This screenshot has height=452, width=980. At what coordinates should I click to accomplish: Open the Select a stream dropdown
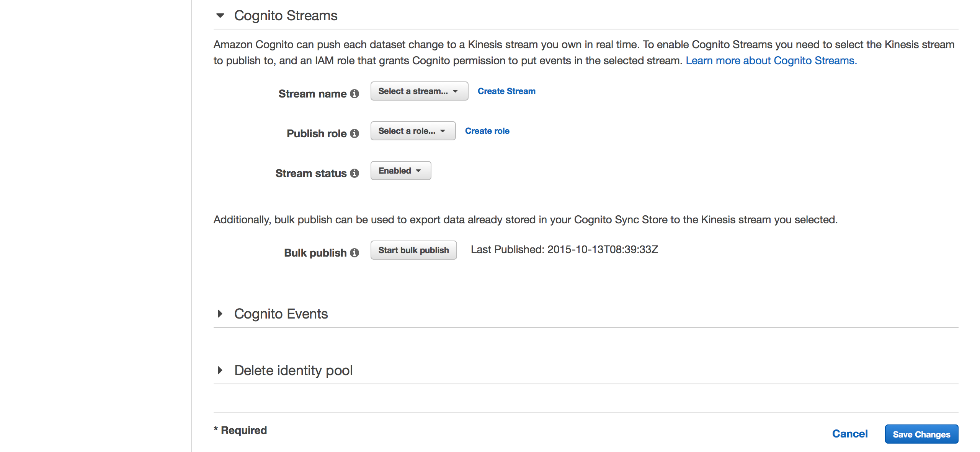[x=419, y=91]
